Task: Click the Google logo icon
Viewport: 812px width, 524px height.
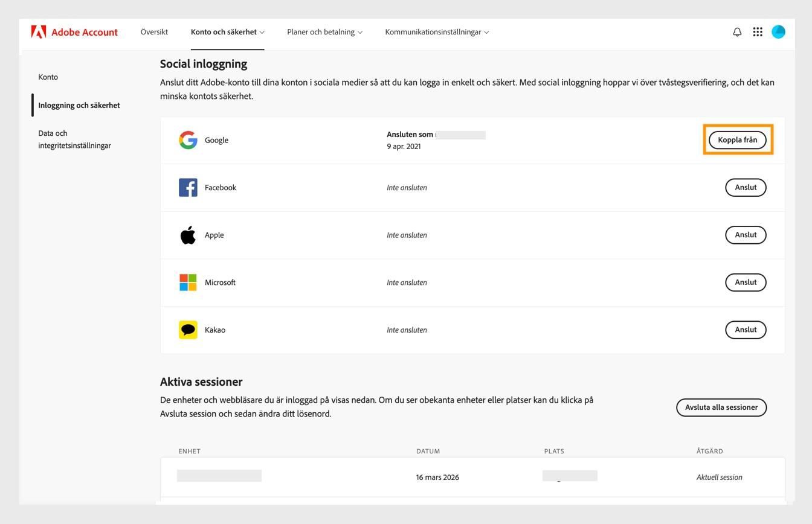Action: point(188,139)
